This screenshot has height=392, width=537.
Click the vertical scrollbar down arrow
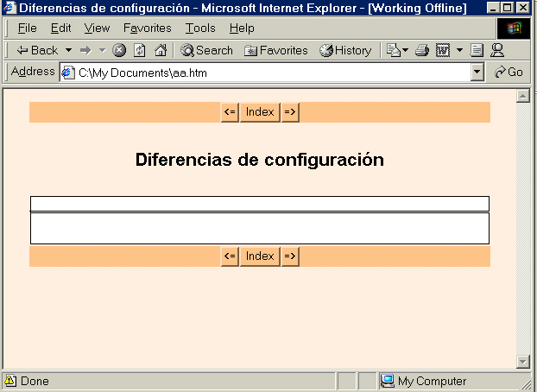(x=521, y=361)
